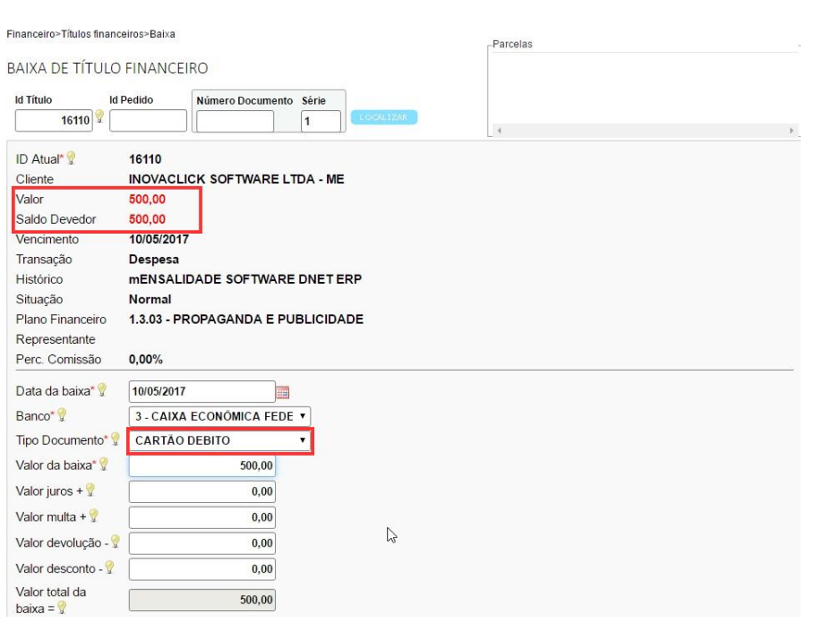This screenshot has width=840, height=631.
Task: Click the hint bulb beside Id Título field
Action: (99, 116)
